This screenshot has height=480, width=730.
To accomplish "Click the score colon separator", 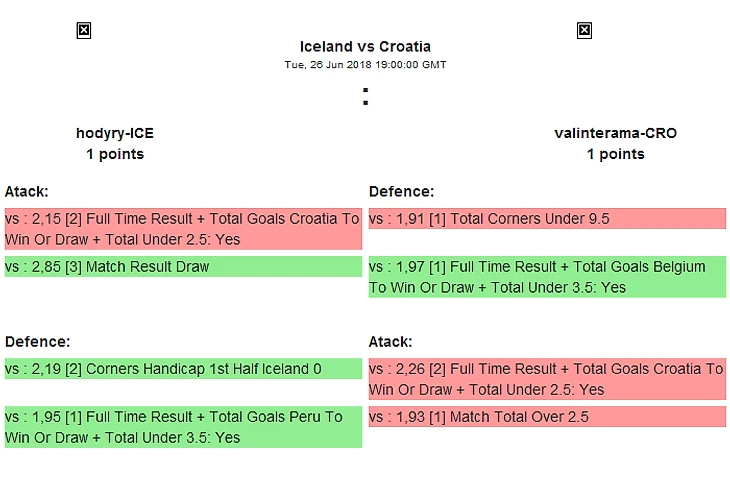I will pyautogui.click(x=365, y=97).
